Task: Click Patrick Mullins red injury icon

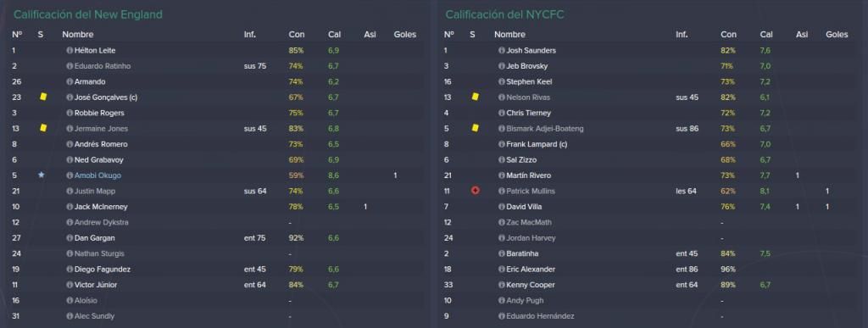Action: click(475, 191)
